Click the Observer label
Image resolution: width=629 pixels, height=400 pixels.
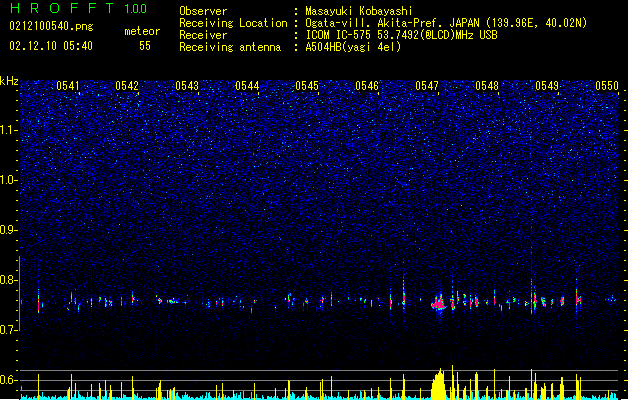203,11
